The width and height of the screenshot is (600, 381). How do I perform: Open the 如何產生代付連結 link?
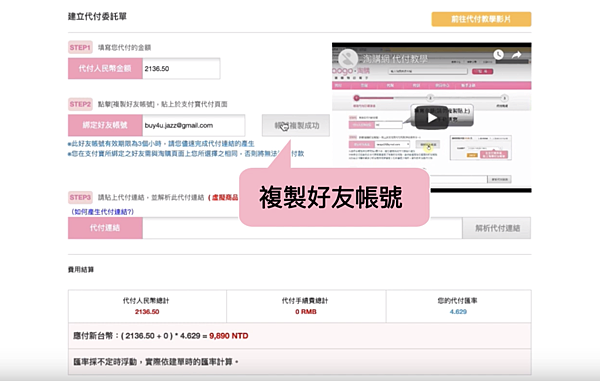click(x=103, y=212)
